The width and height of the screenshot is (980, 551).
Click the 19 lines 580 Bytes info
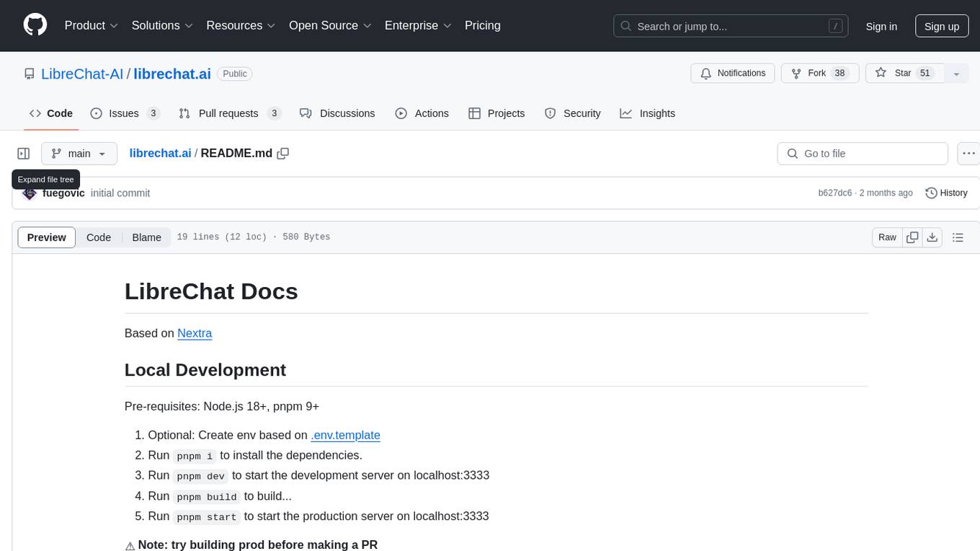click(x=254, y=237)
